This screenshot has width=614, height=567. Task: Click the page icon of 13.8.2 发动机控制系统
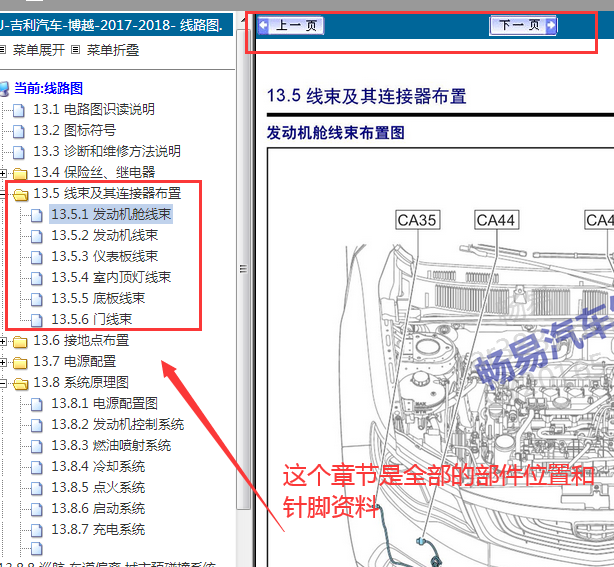coord(36,425)
